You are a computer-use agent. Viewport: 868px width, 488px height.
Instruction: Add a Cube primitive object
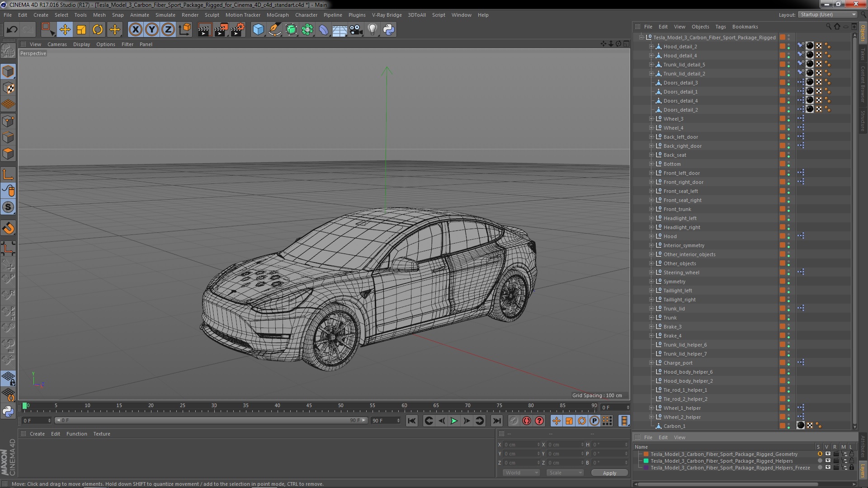pos(258,30)
